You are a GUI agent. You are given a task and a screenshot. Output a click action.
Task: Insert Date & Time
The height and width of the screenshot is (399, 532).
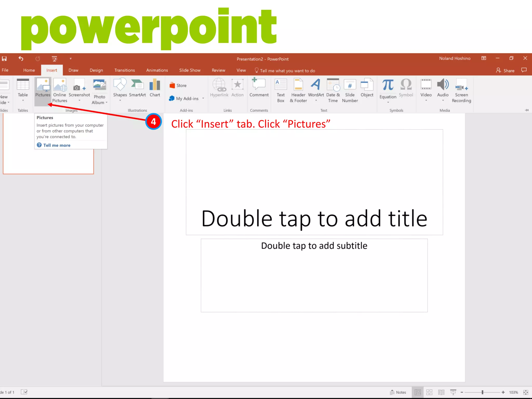coord(333,91)
